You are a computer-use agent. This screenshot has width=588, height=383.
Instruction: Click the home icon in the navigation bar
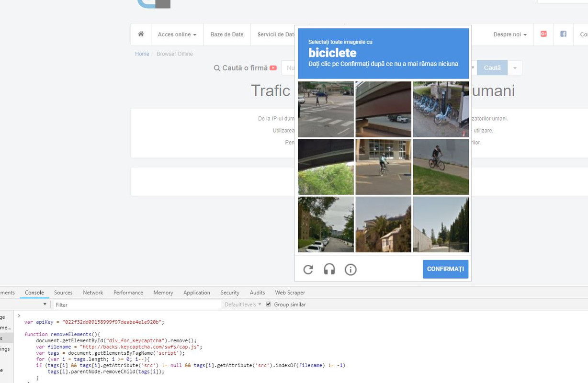pos(141,34)
